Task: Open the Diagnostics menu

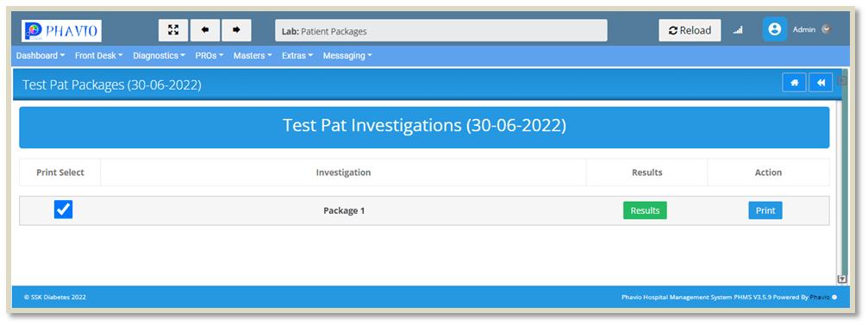Action: pos(159,56)
